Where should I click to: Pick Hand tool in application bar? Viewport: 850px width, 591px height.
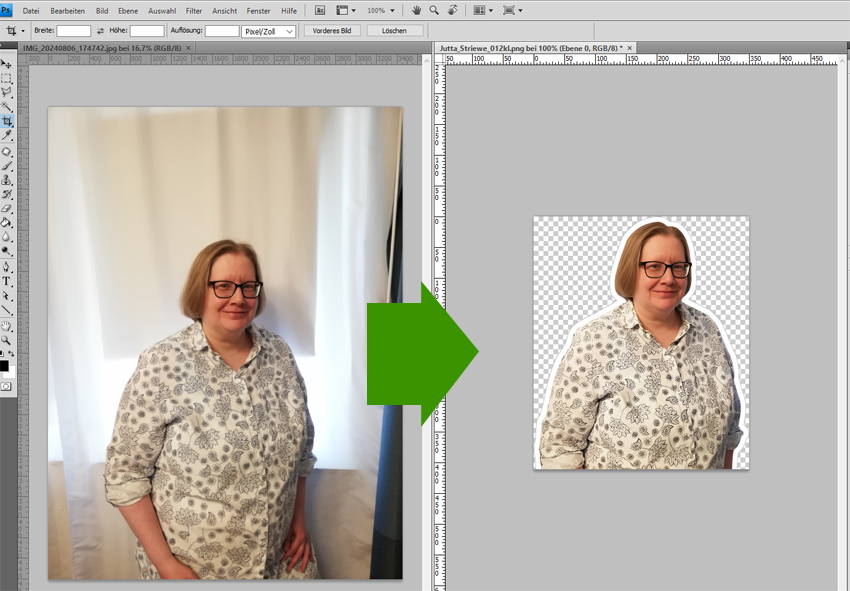[x=416, y=10]
